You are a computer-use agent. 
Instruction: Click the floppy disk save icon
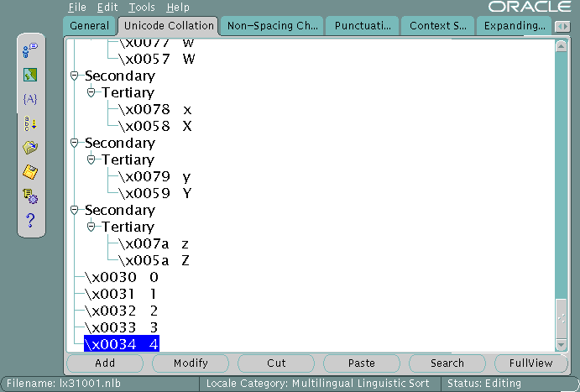click(x=30, y=172)
